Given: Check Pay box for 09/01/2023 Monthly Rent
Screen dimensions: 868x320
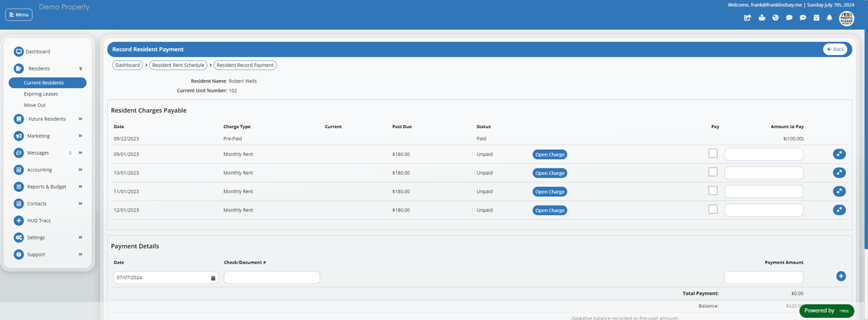Looking at the screenshot, I should click(713, 153).
